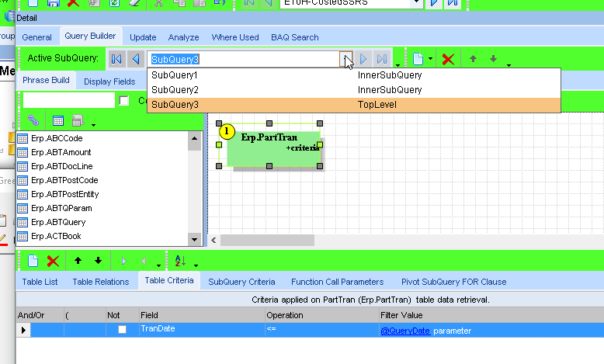Click the TranDate field cell
This screenshot has width=604, height=364.
[202, 329]
